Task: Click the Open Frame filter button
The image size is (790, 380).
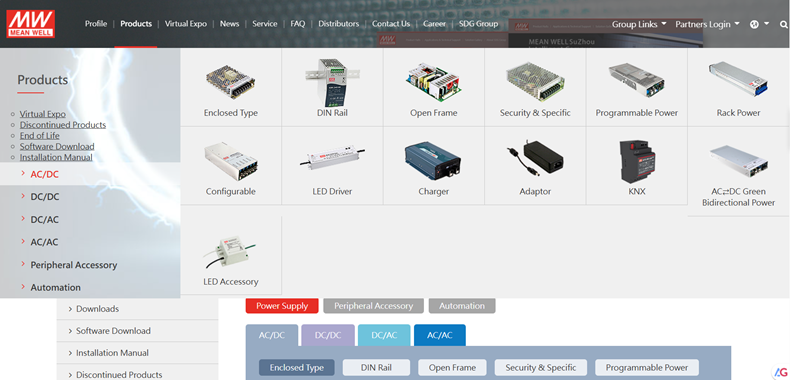Action: [x=451, y=367]
